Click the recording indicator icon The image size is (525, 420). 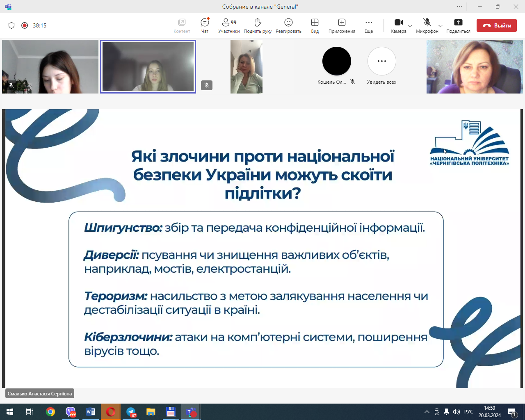[25, 25]
